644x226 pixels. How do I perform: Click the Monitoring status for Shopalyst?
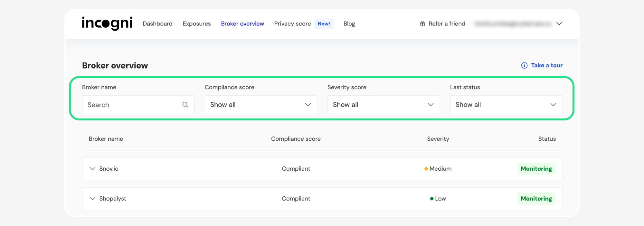click(x=536, y=199)
